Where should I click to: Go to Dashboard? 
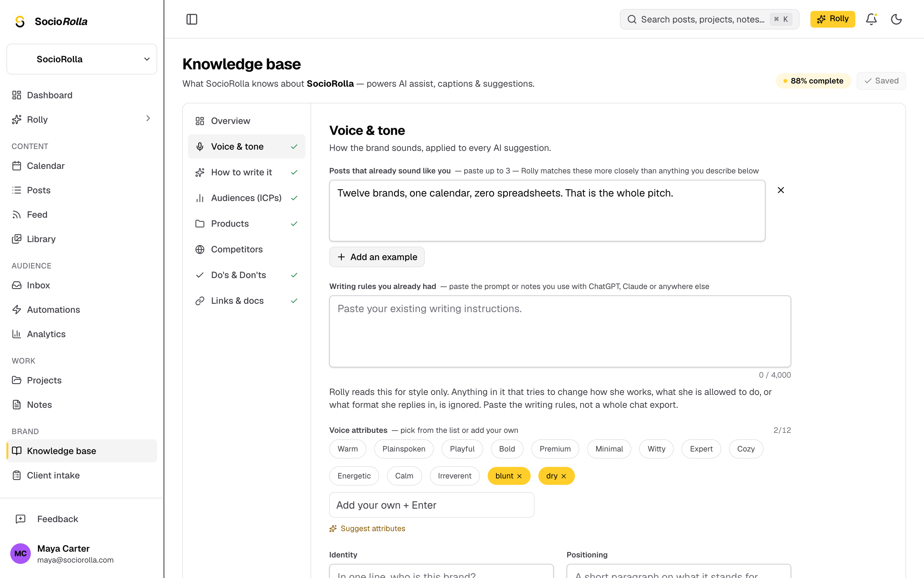click(82, 95)
